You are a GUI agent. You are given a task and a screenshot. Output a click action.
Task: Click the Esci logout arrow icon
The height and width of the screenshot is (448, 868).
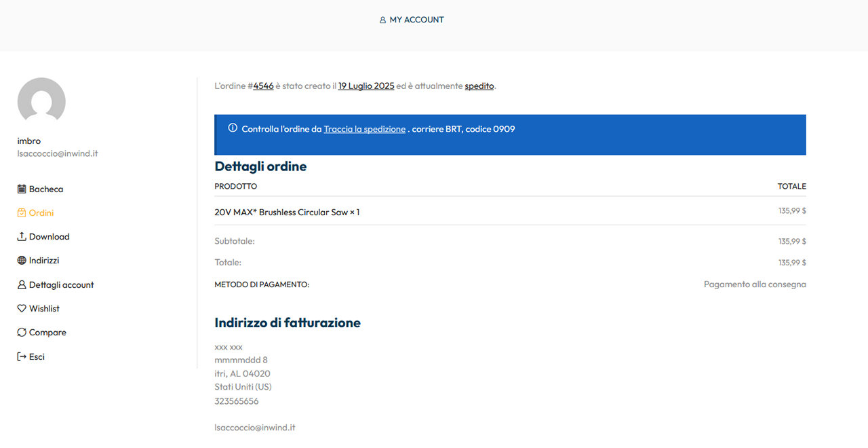click(x=22, y=356)
